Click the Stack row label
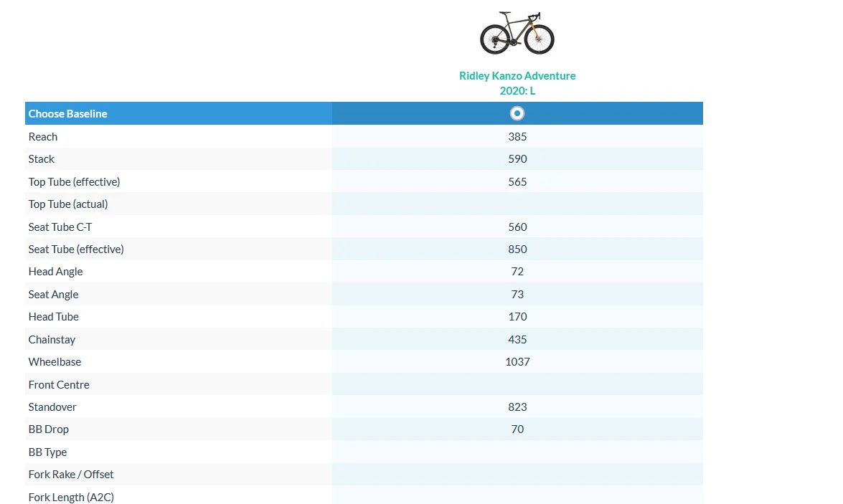843x504 pixels. point(42,159)
